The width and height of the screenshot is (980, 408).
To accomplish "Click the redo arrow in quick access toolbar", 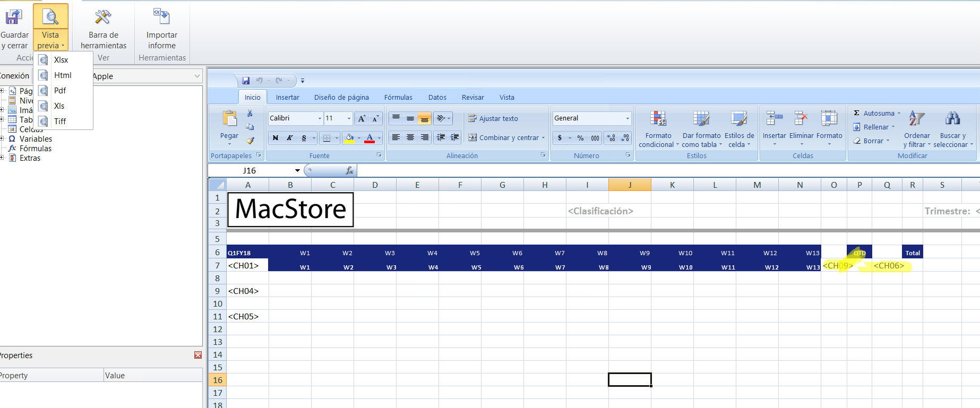I will pos(279,81).
